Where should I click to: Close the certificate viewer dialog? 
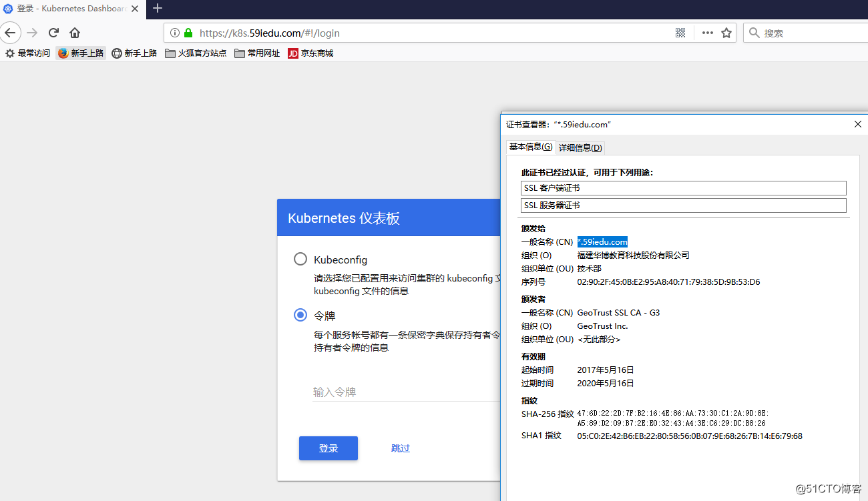point(858,124)
